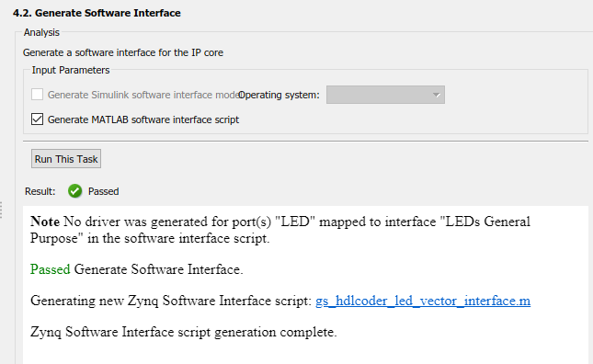Image resolution: width=593 pixels, height=364 pixels.
Task: Click the Input Parameters group label
Action: coord(71,70)
